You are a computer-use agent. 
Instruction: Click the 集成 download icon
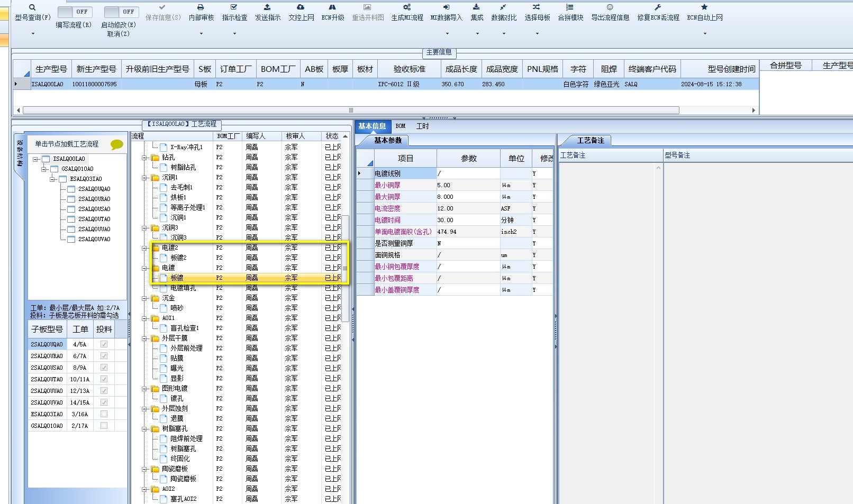[476, 7]
